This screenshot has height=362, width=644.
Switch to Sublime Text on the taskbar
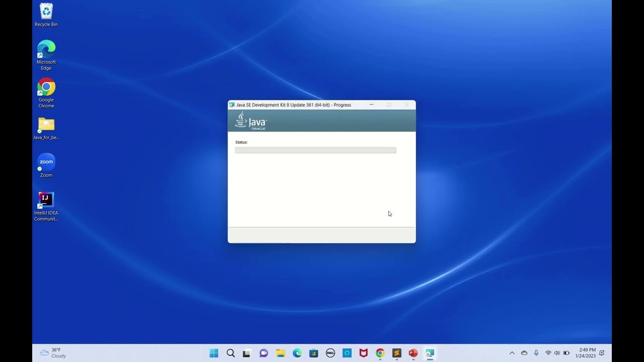396,353
